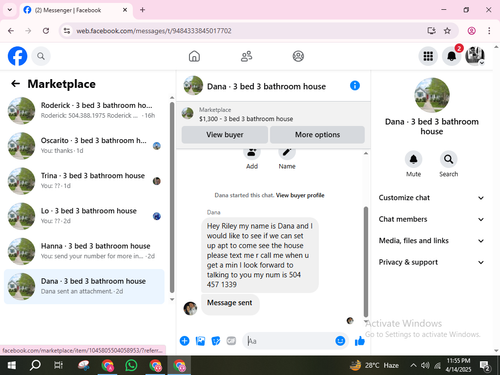Open the Chrome three-dot menu
Screen dimensions: 500x375
489,31
